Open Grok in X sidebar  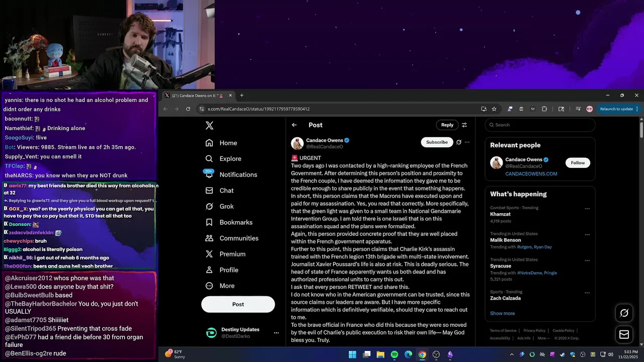tap(219, 206)
